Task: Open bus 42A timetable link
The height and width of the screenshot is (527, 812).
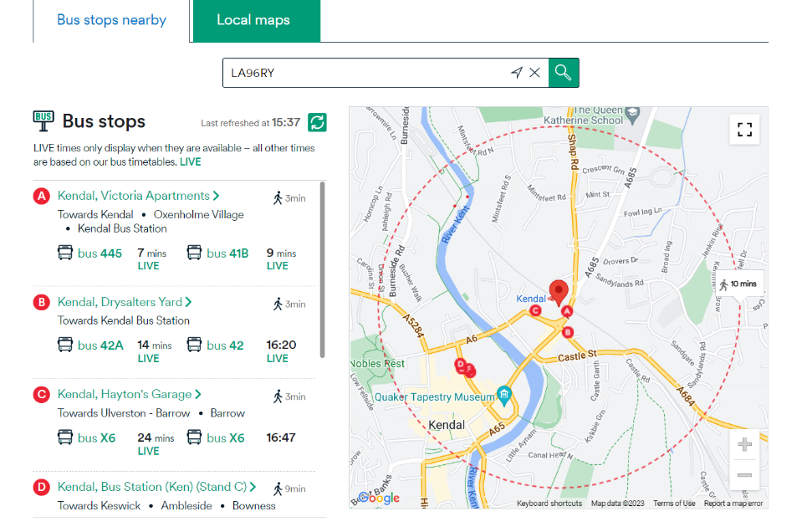Action: pos(100,345)
